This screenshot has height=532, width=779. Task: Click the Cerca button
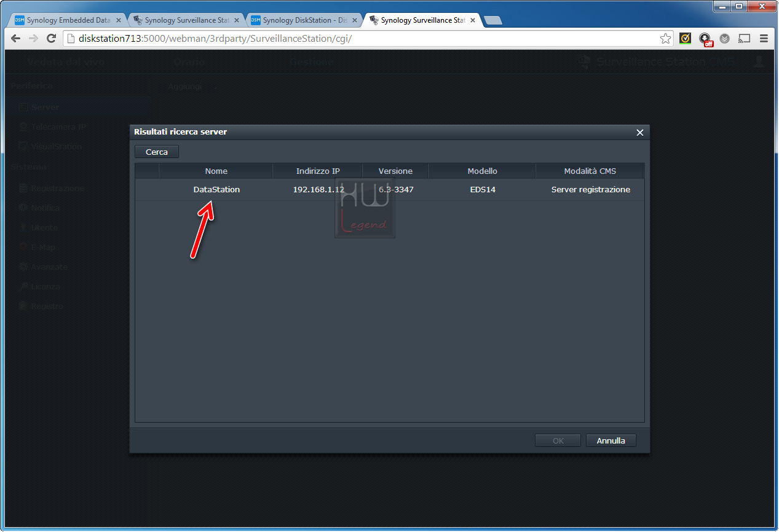[157, 152]
